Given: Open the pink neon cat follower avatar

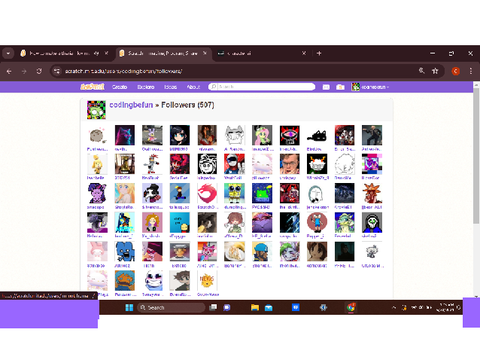Looking at the screenshot, I should click(124, 135).
